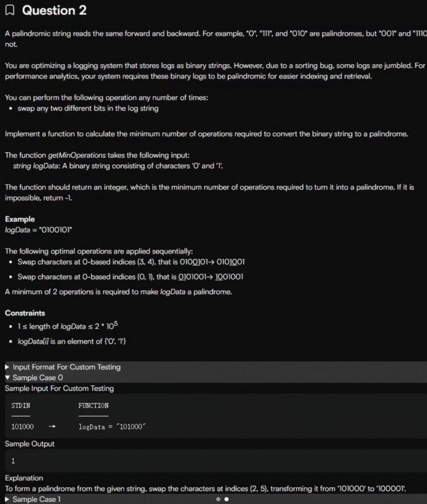The image size is (427, 504).
Task: Click the logData = "101000" code text
Action: pos(112,427)
